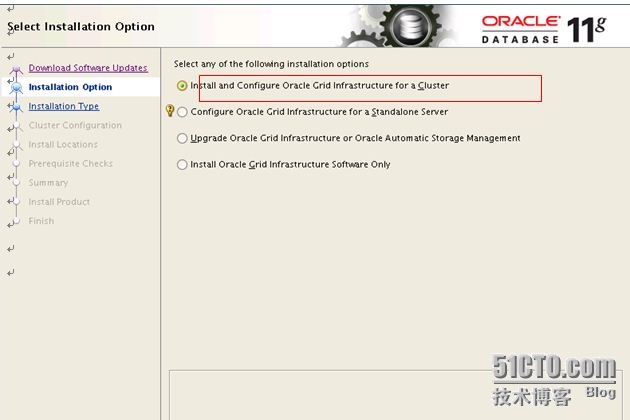The height and width of the screenshot is (420, 630).
Task: Open the Download Software Updates step link
Action: coord(88,68)
